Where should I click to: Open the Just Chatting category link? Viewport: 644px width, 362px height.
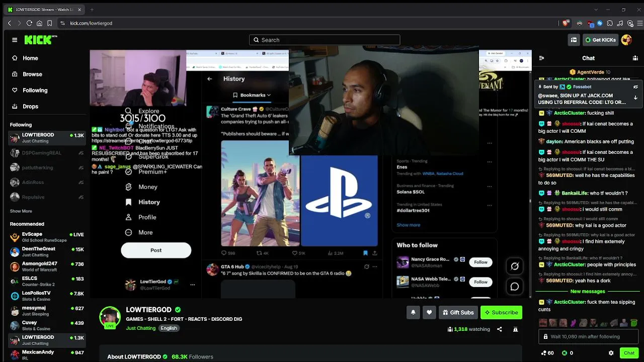[x=141, y=328]
